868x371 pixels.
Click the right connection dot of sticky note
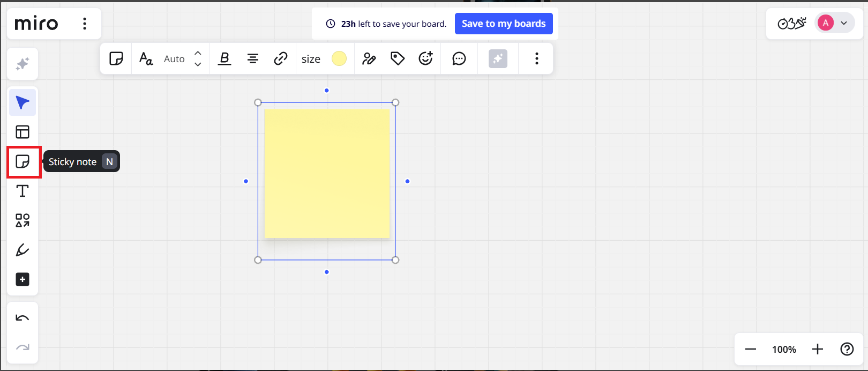coord(408,181)
